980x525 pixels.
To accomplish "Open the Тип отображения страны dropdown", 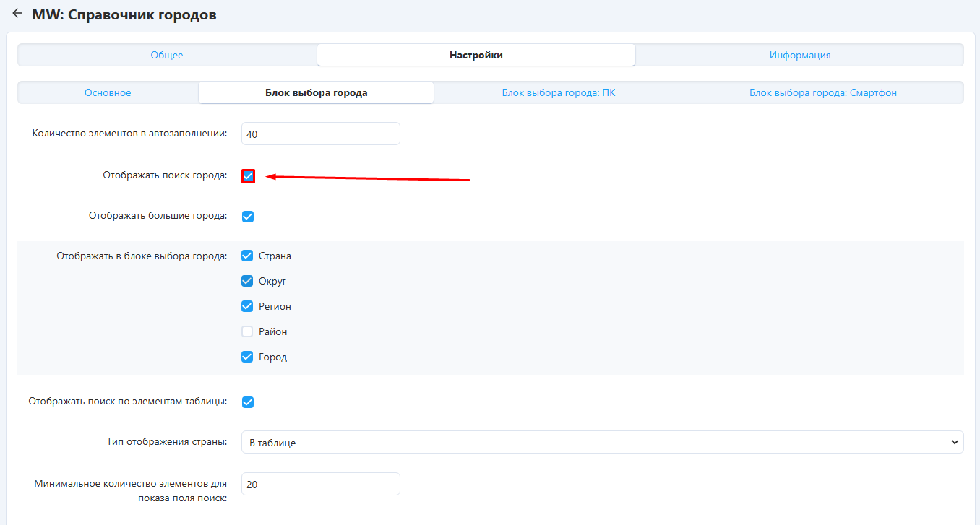I will (602, 442).
